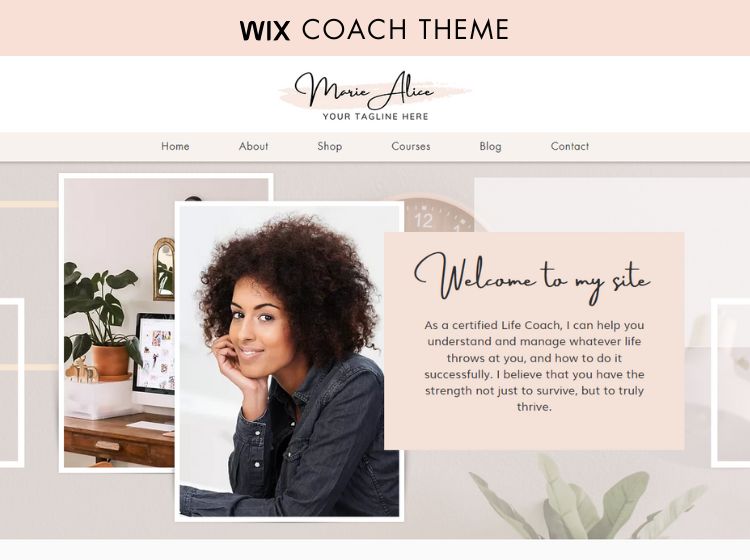This screenshot has width=750, height=560.
Task: Select the previous slide frame on left edge
Action: (x=12, y=383)
